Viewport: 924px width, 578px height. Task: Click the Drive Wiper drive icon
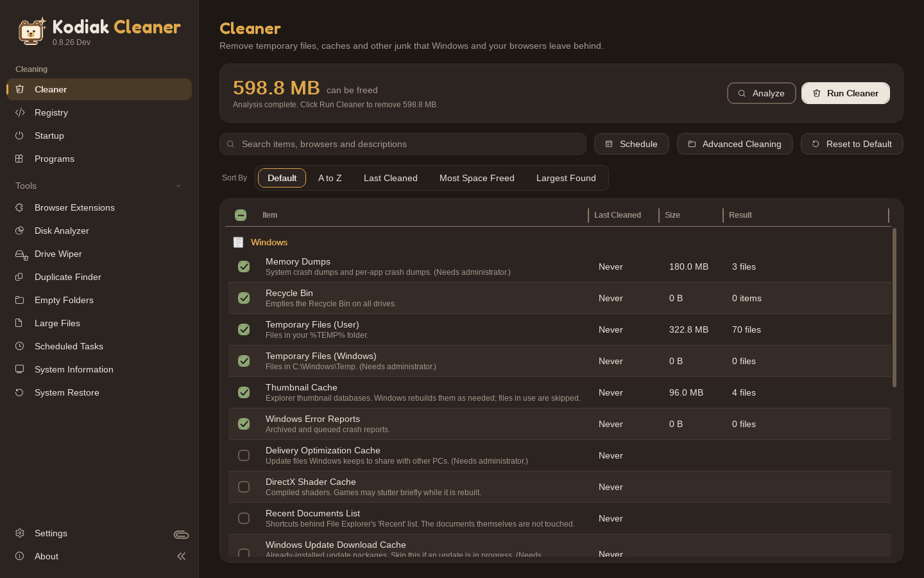coord(21,254)
